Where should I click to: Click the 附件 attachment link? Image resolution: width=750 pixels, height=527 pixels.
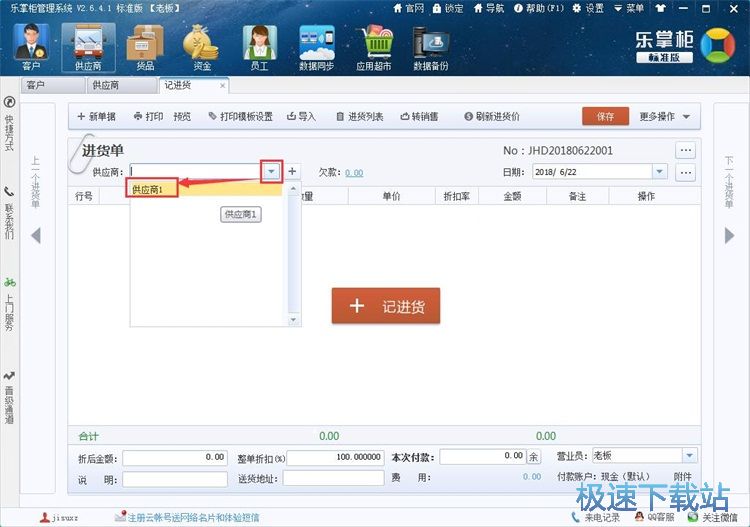click(x=682, y=476)
